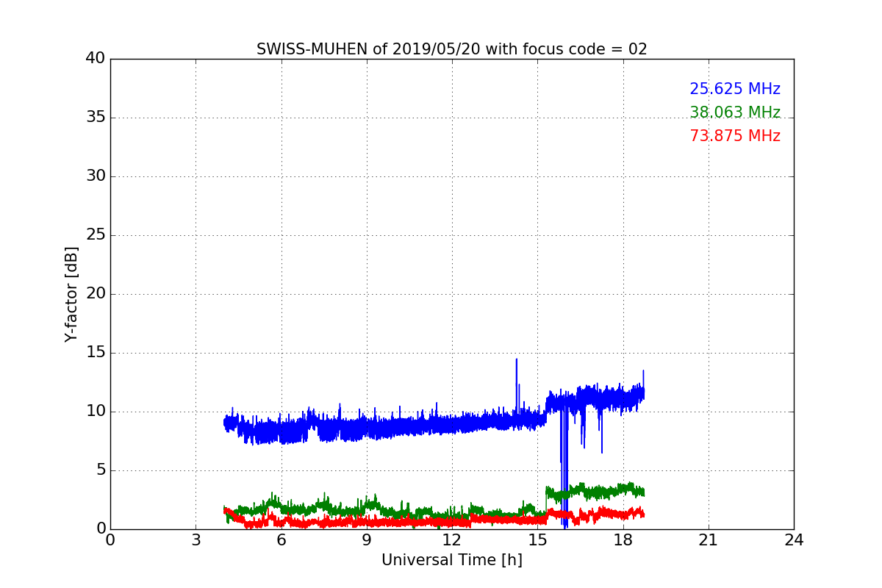Click x-axis tick label 9
Screen dimensions: 882x588
[367, 539]
